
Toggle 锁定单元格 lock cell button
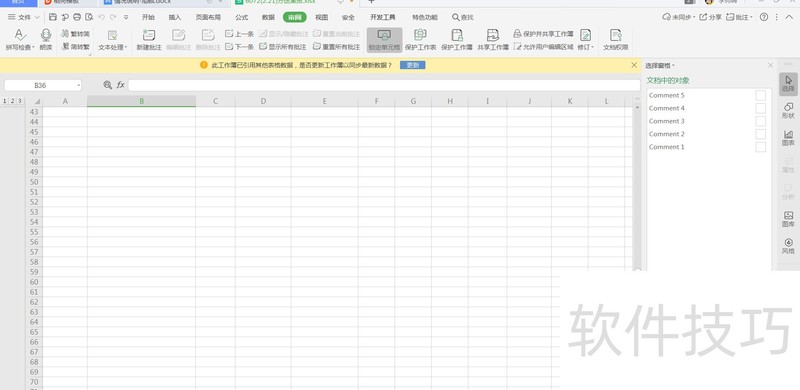coord(384,40)
